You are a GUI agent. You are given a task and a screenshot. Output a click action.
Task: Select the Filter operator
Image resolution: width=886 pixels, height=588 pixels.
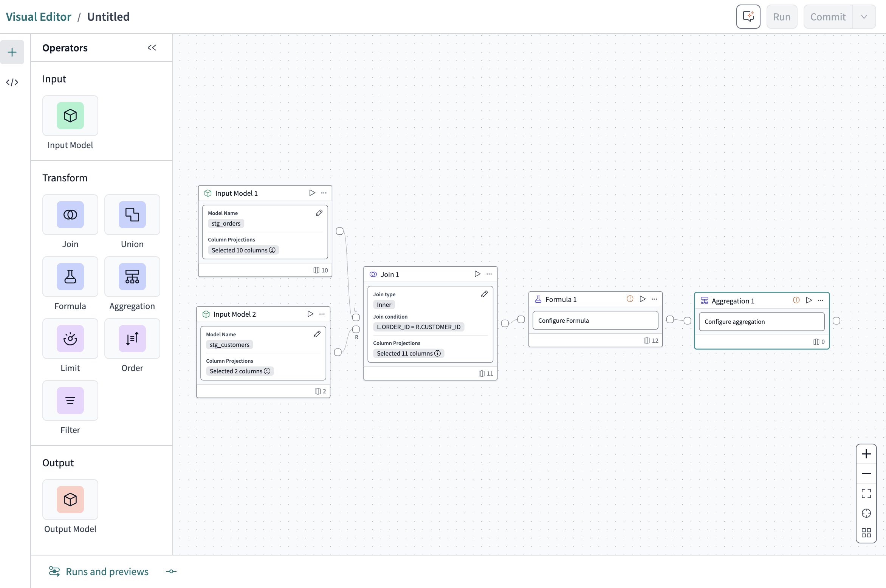tap(70, 401)
